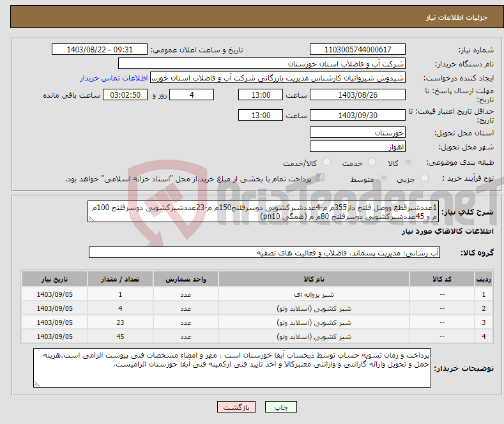
Task: Click the announcement date field 1403/08/22 - 09:31
Action: (x=99, y=49)
